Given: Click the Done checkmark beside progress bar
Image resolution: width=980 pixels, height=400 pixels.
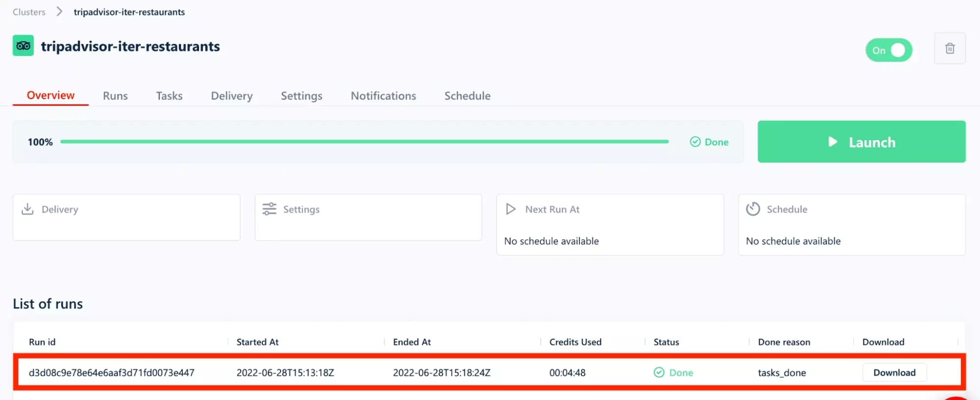Looking at the screenshot, I should (695, 142).
